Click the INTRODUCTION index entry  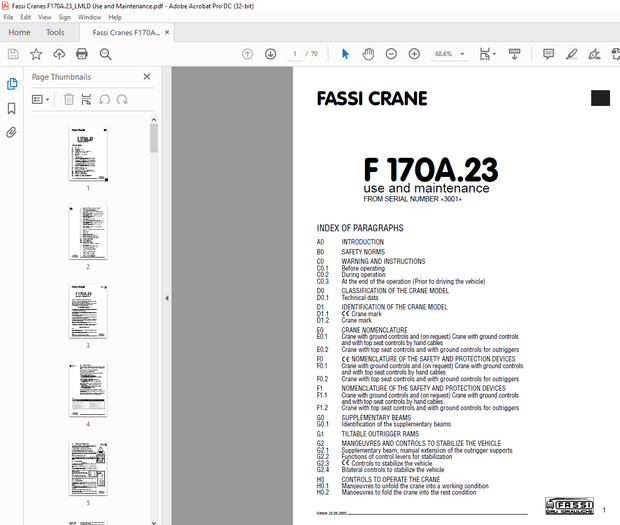(x=363, y=242)
